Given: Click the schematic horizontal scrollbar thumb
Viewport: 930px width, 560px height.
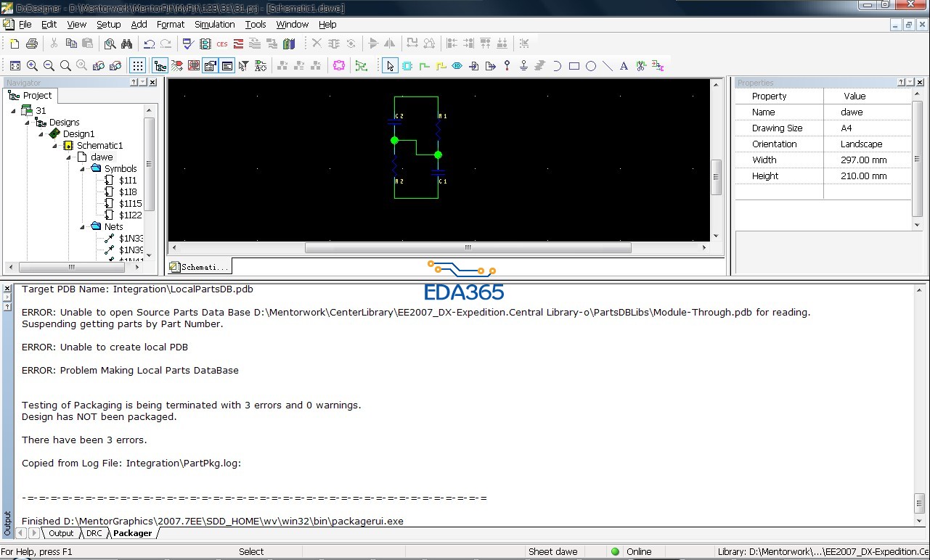Looking at the screenshot, I should click(x=468, y=248).
